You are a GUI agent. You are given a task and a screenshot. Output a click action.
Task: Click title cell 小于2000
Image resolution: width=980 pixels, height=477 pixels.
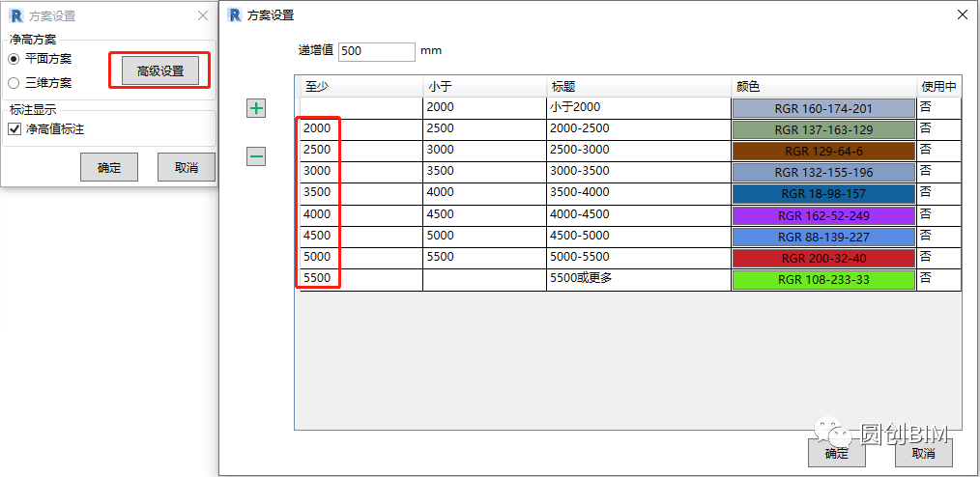click(639, 108)
